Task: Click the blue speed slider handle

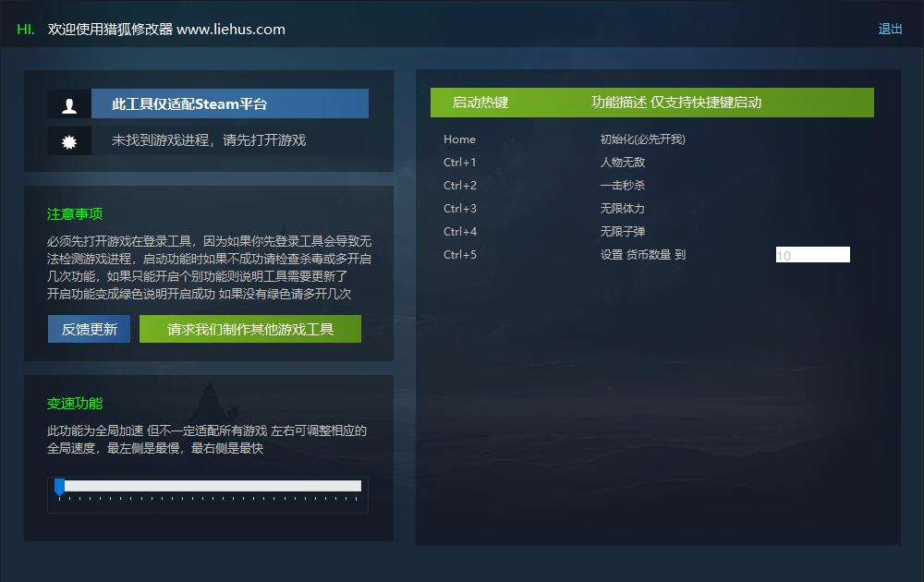Action: (x=59, y=487)
